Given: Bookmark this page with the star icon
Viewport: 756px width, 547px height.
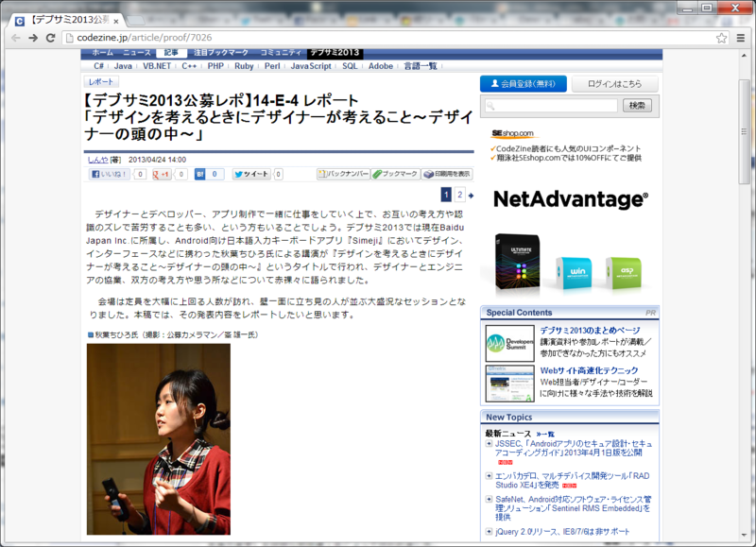Looking at the screenshot, I should pyautogui.click(x=721, y=38).
